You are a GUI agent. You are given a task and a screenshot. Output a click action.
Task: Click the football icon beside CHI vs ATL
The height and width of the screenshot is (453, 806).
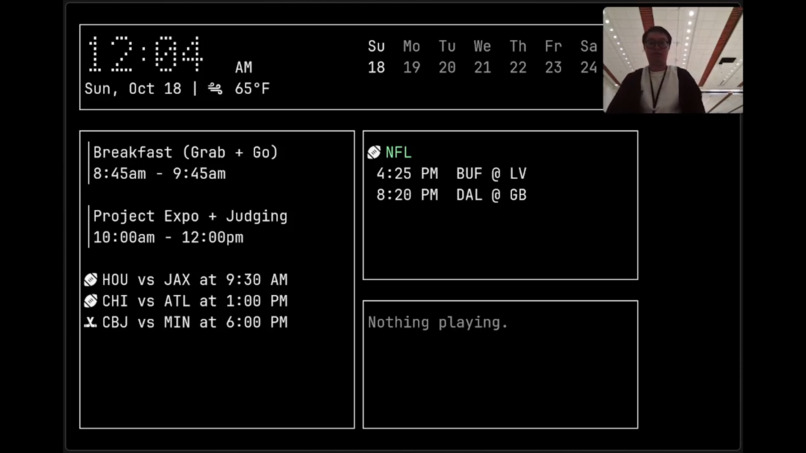pyautogui.click(x=90, y=301)
